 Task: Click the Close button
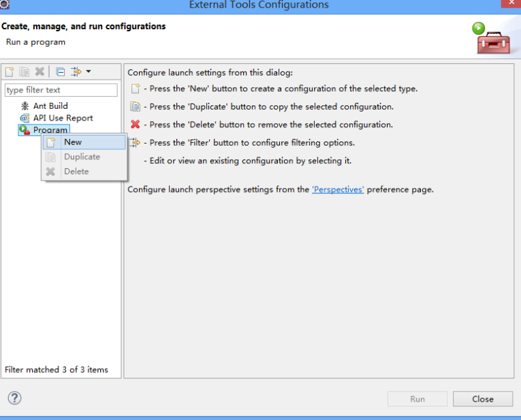point(483,399)
